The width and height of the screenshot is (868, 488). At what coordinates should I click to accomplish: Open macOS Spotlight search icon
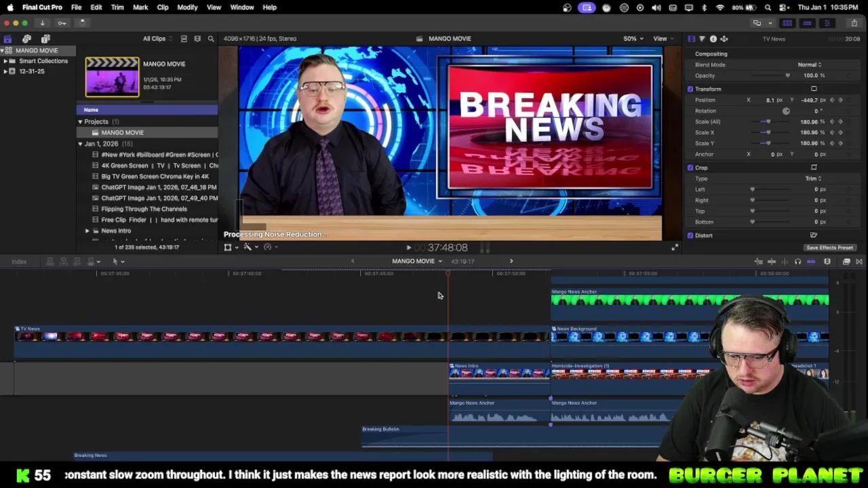pos(768,7)
